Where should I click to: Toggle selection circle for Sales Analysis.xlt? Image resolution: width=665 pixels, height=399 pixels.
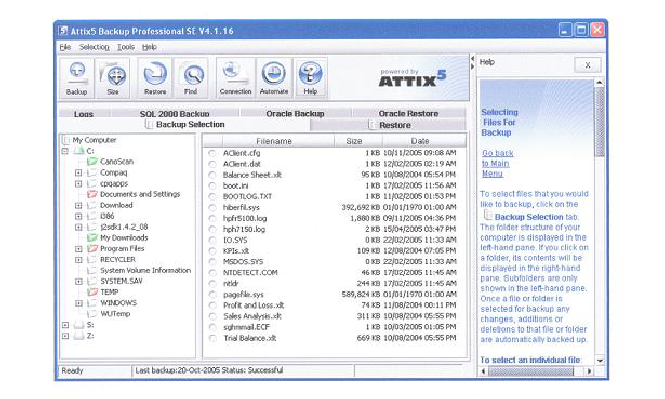(212, 316)
